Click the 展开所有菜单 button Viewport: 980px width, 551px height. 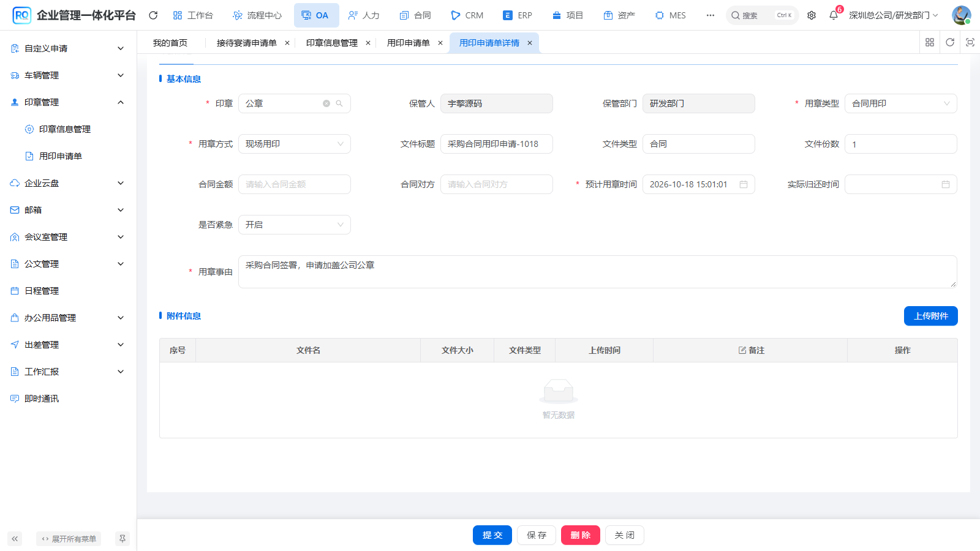[69, 539]
